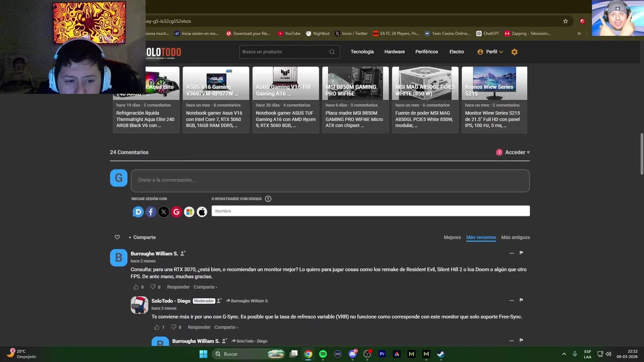Image resolution: width=644 pixels, height=362 pixels.
Task: Click the taskbar Buscar search box
Action: click(250, 354)
